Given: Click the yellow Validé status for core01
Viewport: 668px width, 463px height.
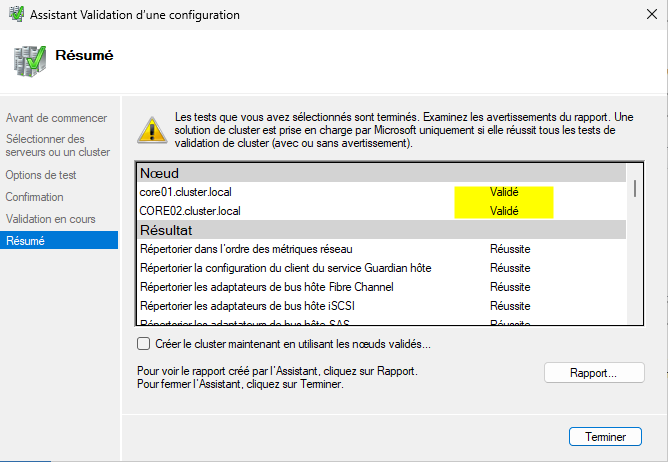Looking at the screenshot, I should pyautogui.click(x=504, y=192).
